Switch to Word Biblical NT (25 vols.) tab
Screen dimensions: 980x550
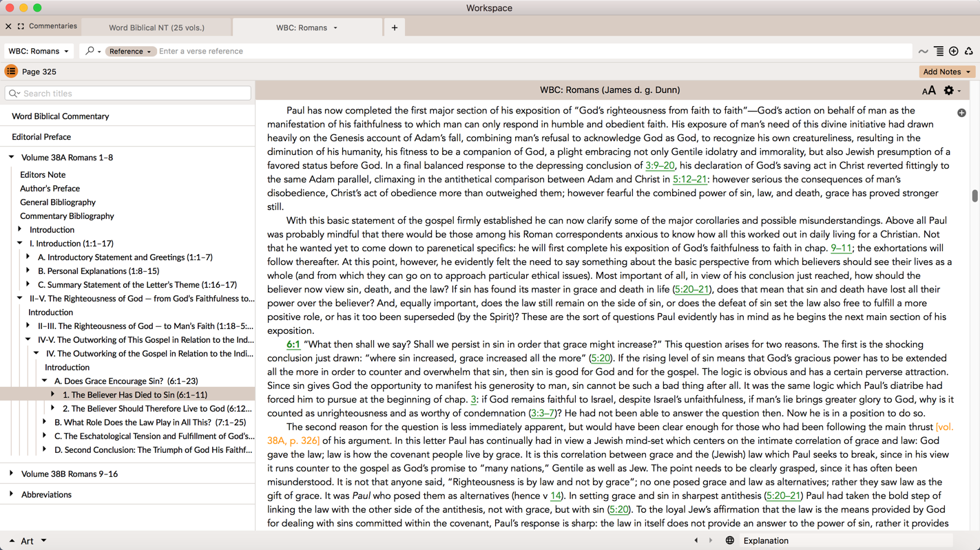156,28
